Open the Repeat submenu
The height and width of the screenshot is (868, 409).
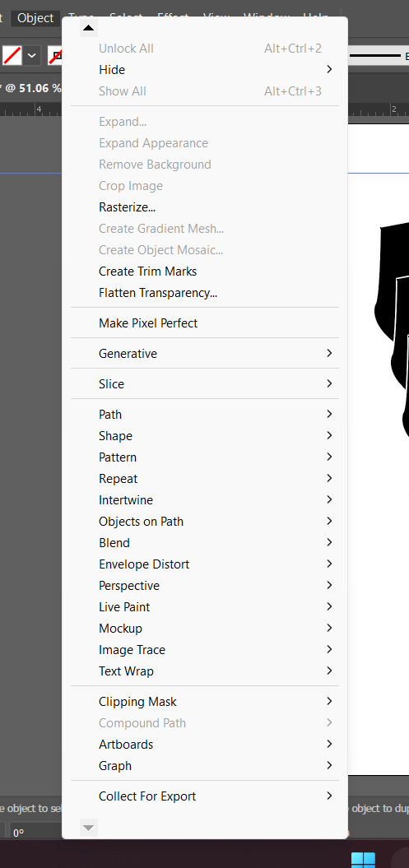(205, 479)
